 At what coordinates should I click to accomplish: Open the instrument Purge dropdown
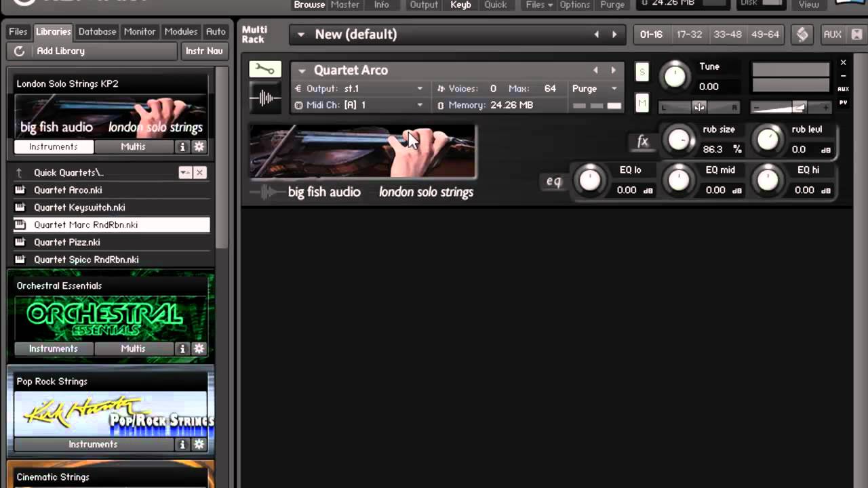(x=614, y=89)
